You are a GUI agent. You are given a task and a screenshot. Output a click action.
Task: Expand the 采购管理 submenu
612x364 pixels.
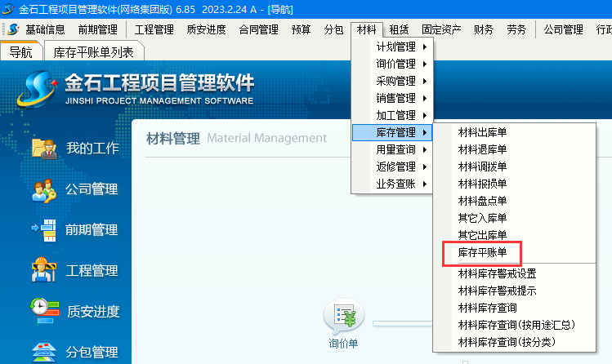(x=396, y=81)
